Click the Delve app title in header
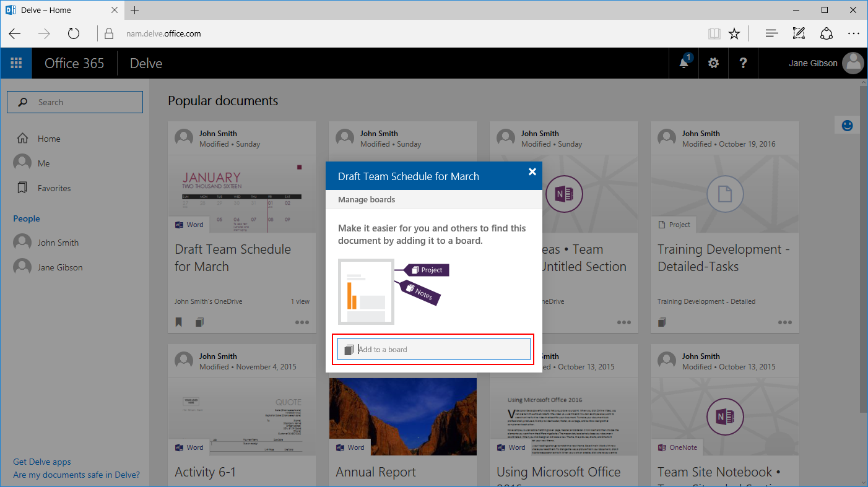The height and width of the screenshot is (487, 868). [x=146, y=63]
